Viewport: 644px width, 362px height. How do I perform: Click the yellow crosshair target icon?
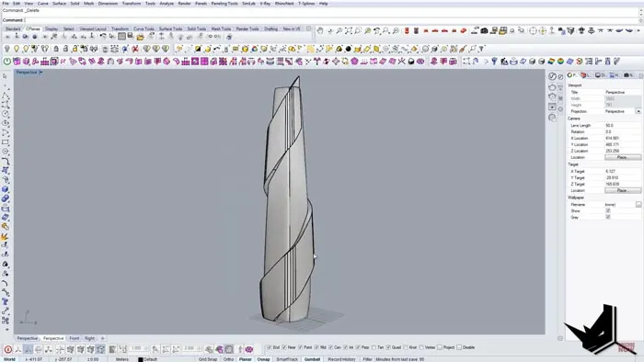pyautogui.click(x=543, y=30)
